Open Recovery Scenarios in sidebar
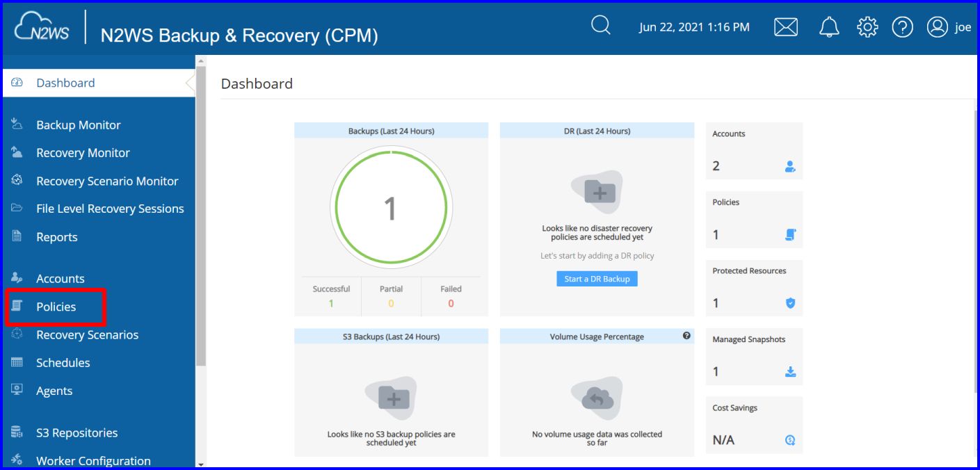Image resolution: width=980 pixels, height=470 pixels. click(87, 335)
